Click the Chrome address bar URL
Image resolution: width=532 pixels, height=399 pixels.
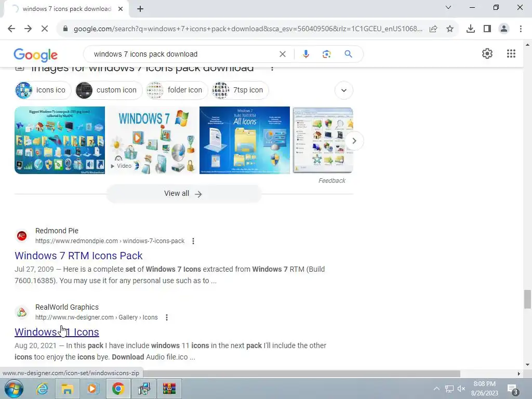(248, 29)
